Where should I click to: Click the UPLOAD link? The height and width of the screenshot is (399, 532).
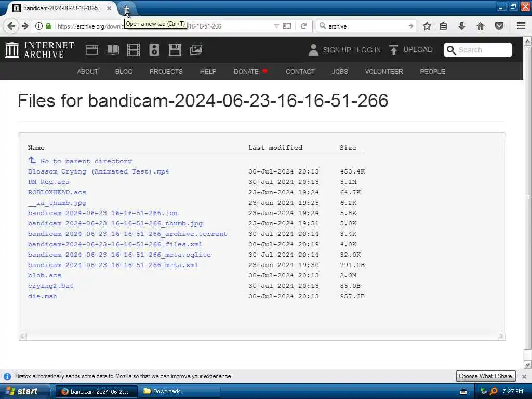(418, 49)
